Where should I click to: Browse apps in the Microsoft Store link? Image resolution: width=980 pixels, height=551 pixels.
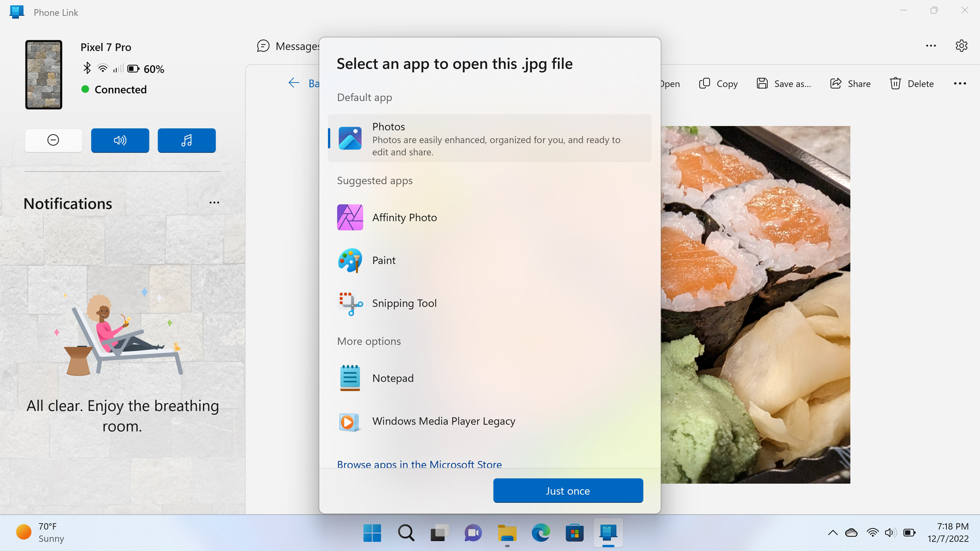pos(419,464)
